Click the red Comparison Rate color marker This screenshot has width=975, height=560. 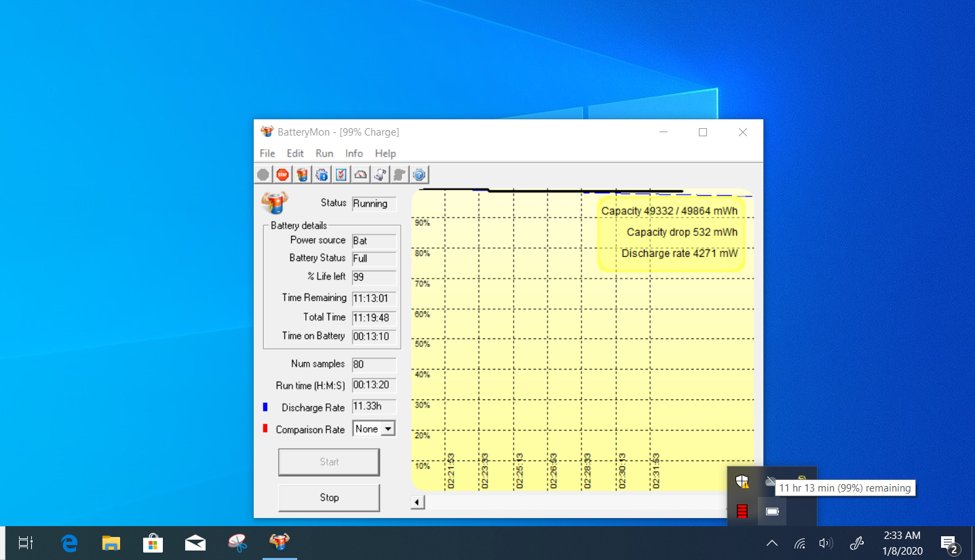coord(265,428)
